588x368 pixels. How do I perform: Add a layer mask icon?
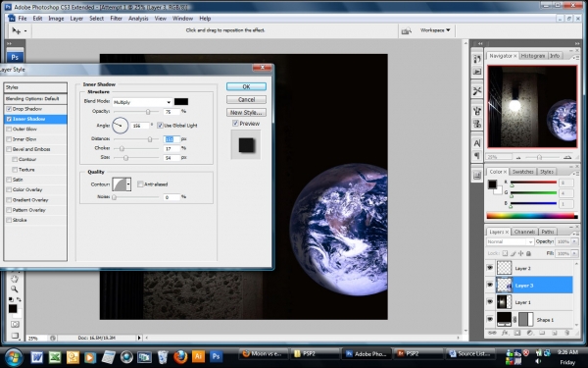tap(517, 333)
